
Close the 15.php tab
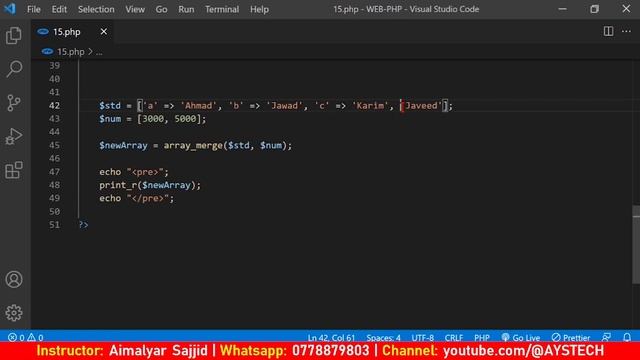pyautogui.click(x=104, y=31)
